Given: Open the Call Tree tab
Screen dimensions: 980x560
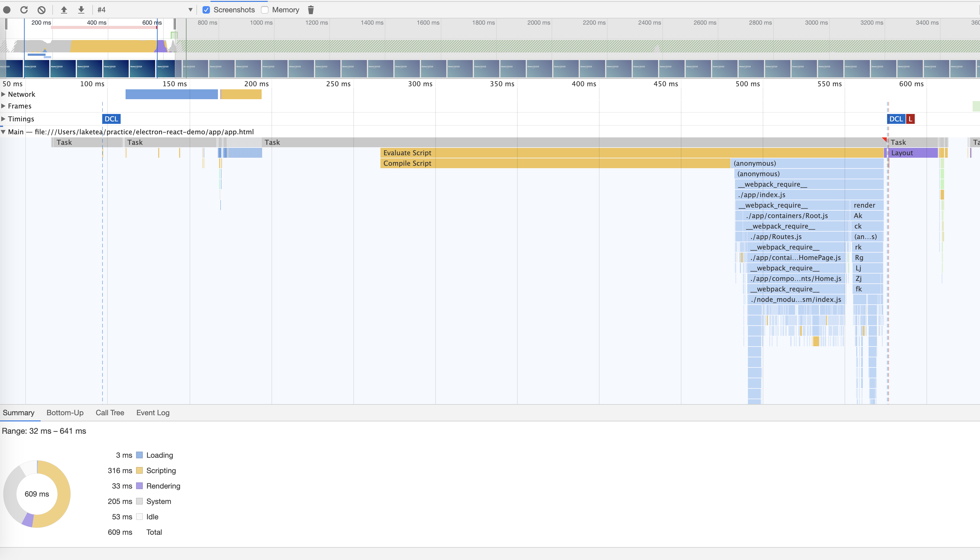Looking at the screenshot, I should (110, 413).
